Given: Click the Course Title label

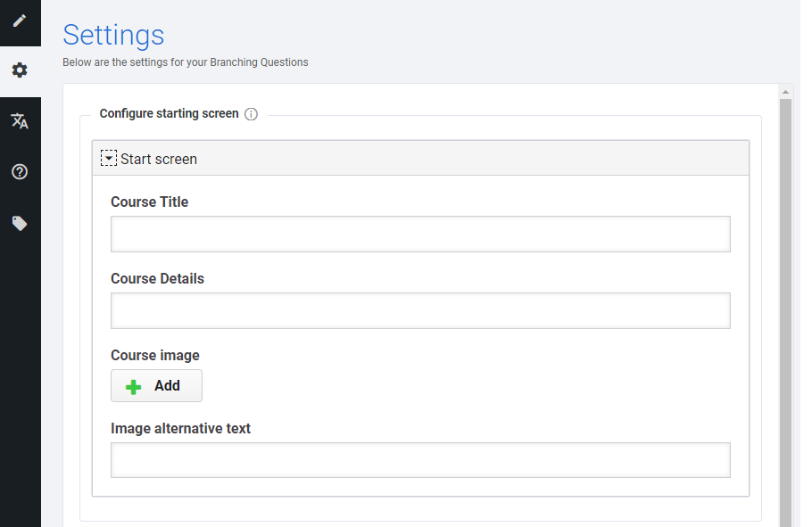Looking at the screenshot, I should coord(150,202).
